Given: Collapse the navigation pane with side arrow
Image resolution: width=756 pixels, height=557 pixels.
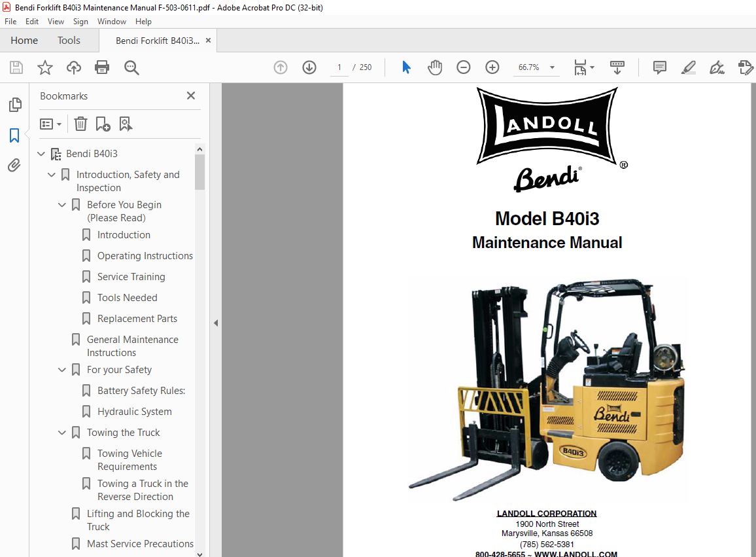Looking at the screenshot, I should point(216,323).
